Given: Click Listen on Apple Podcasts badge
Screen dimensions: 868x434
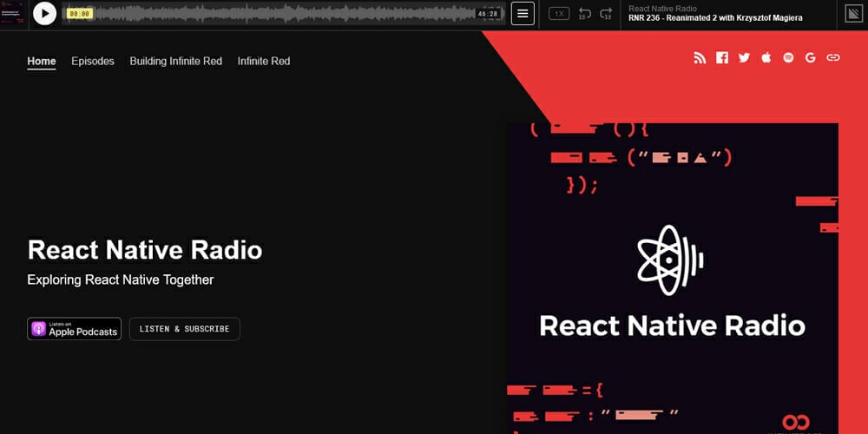Looking at the screenshot, I should tap(74, 329).
